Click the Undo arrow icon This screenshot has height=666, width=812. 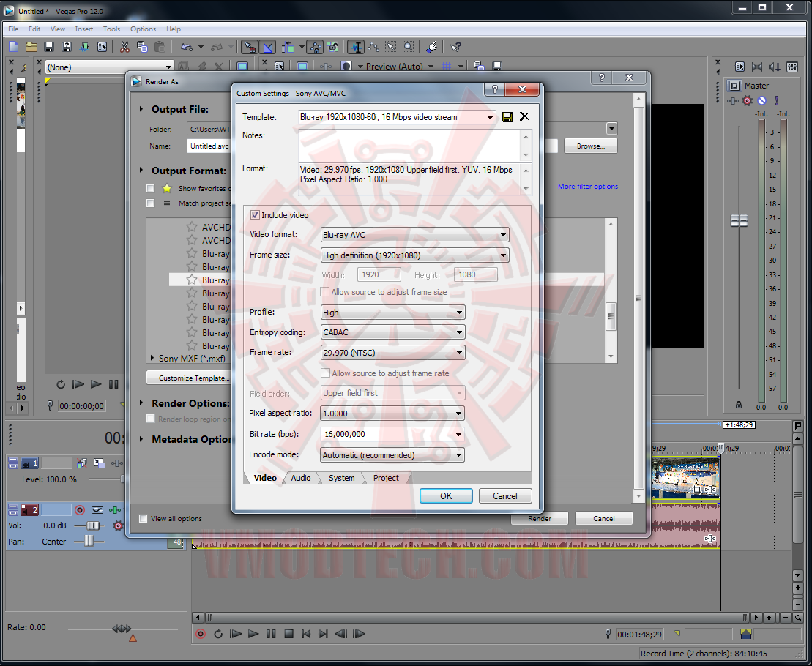pos(187,47)
